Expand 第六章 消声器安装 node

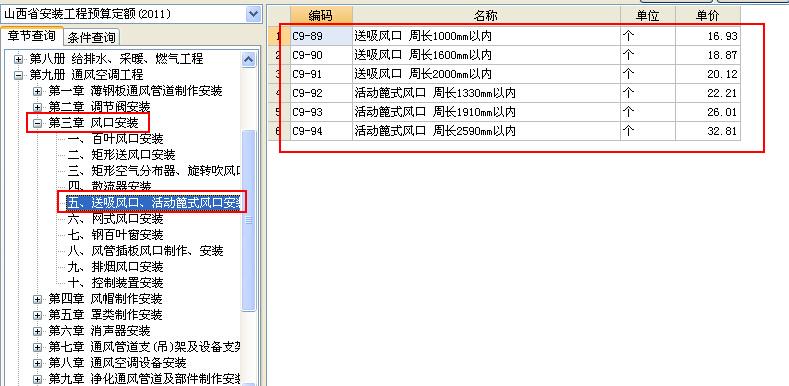tap(37, 332)
